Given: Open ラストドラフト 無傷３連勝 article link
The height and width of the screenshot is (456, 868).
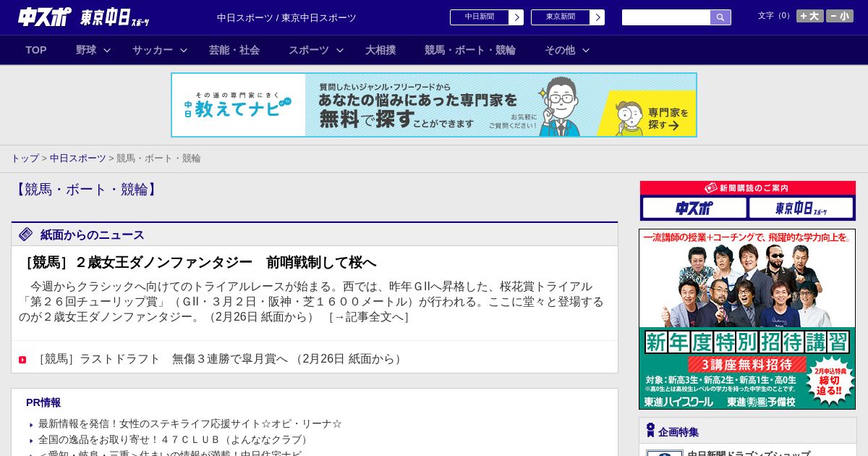Looking at the screenshot, I should pyautogui.click(x=219, y=359).
